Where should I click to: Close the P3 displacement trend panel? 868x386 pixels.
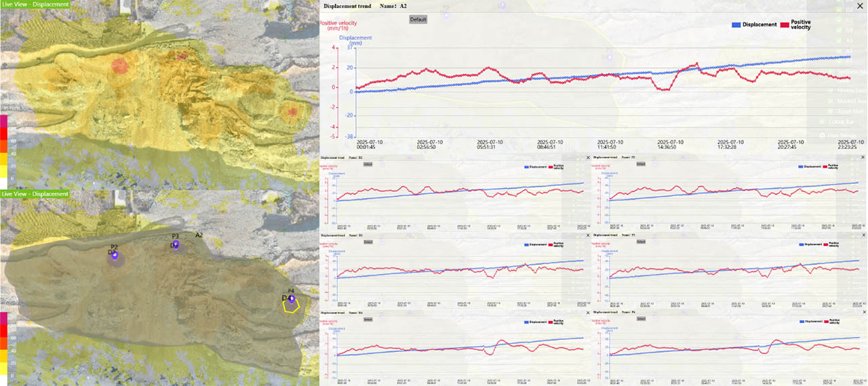point(864,235)
